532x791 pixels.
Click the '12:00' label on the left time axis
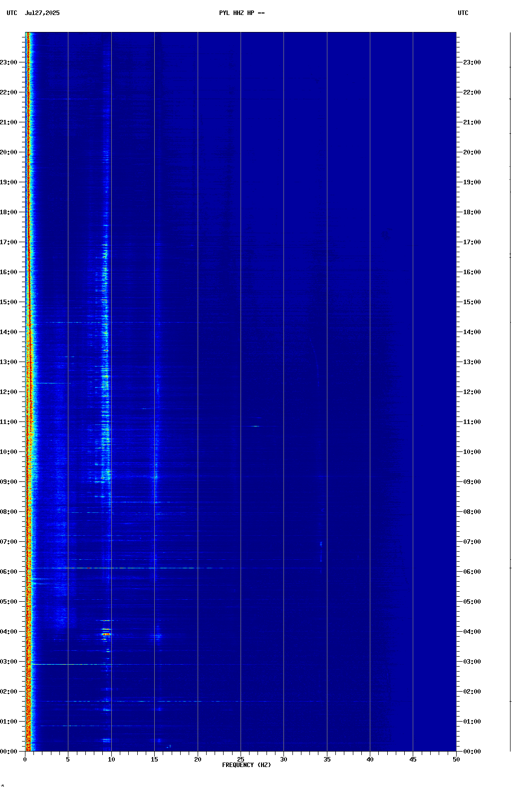[8, 392]
